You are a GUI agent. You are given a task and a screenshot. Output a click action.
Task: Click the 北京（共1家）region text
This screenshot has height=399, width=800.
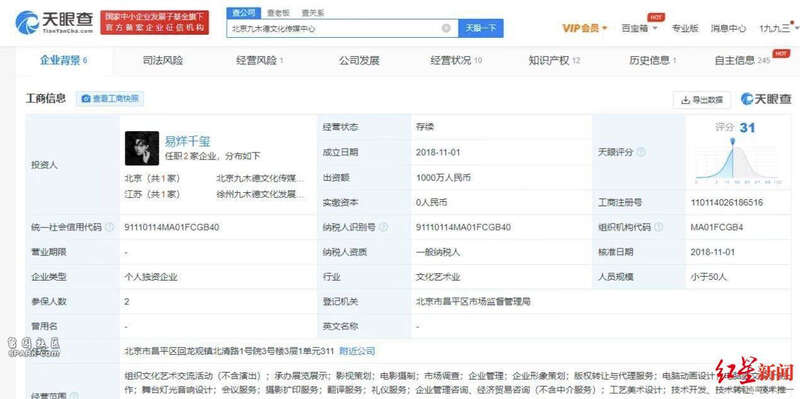click(153, 179)
